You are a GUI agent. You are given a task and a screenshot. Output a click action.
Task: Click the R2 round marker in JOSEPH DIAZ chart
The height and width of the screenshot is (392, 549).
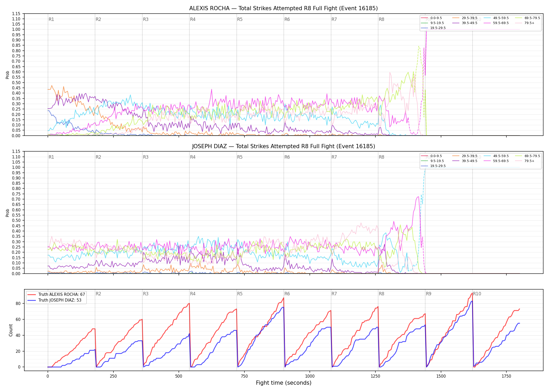(x=98, y=157)
